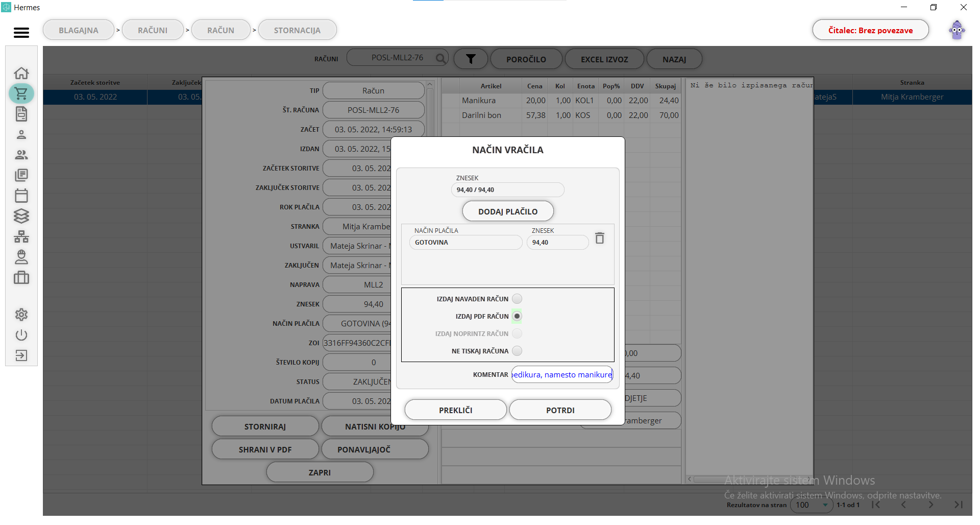This screenshot has width=980, height=525.
Task: Click the Začetek storitve column header
Action: [x=95, y=82]
